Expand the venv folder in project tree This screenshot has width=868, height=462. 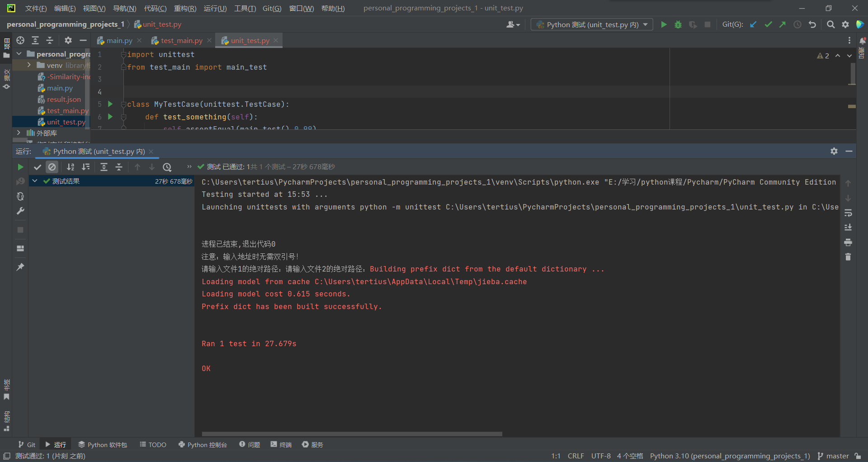(29, 65)
